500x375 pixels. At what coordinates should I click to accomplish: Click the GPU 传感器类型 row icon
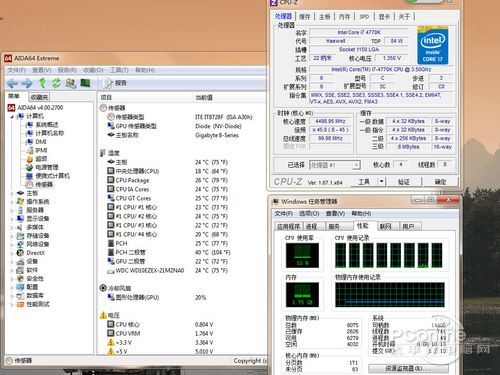[111, 126]
